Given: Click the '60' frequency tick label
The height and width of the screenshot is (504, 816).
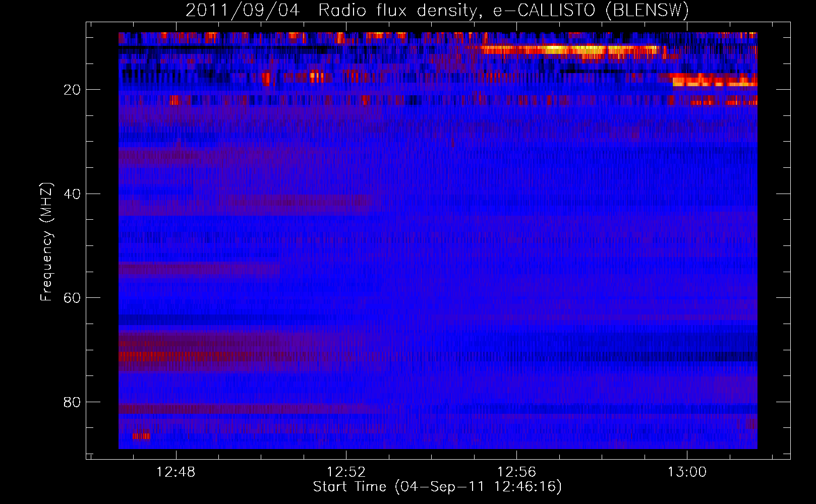Looking at the screenshot, I should point(72,298).
